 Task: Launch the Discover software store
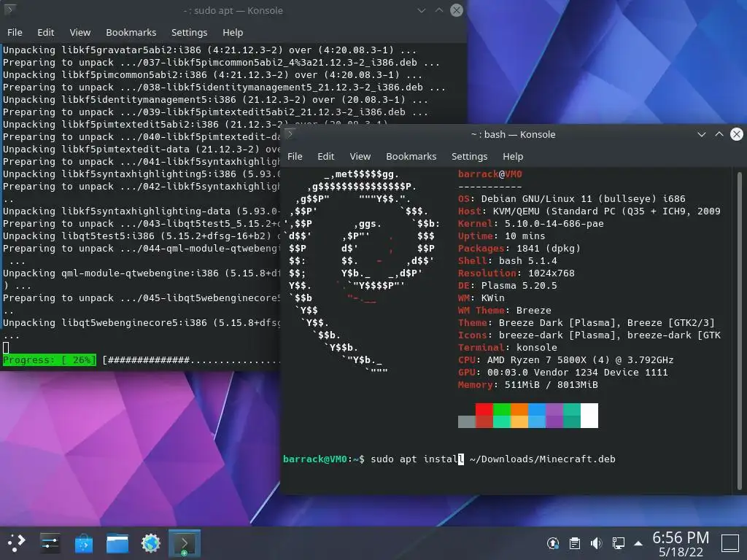(84, 542)
